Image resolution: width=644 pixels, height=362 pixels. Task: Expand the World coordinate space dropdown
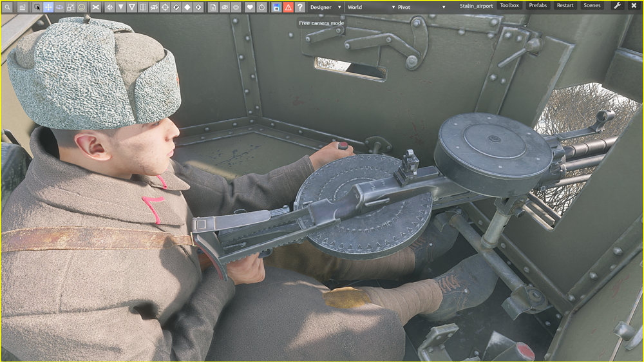pyautogui.click(x=371, y=7)
